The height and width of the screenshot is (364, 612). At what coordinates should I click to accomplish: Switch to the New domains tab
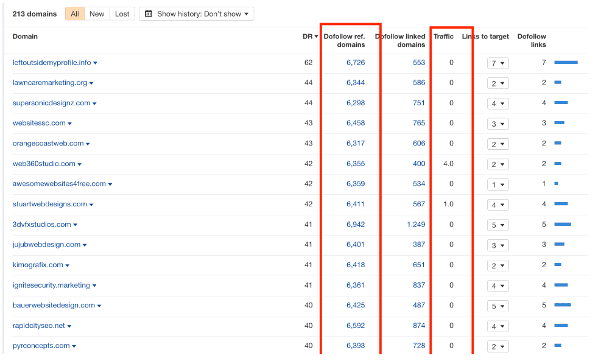(x=97, y=13)
